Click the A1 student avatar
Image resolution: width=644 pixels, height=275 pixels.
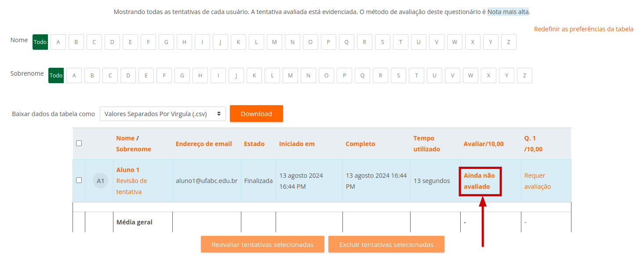[99, 180]
